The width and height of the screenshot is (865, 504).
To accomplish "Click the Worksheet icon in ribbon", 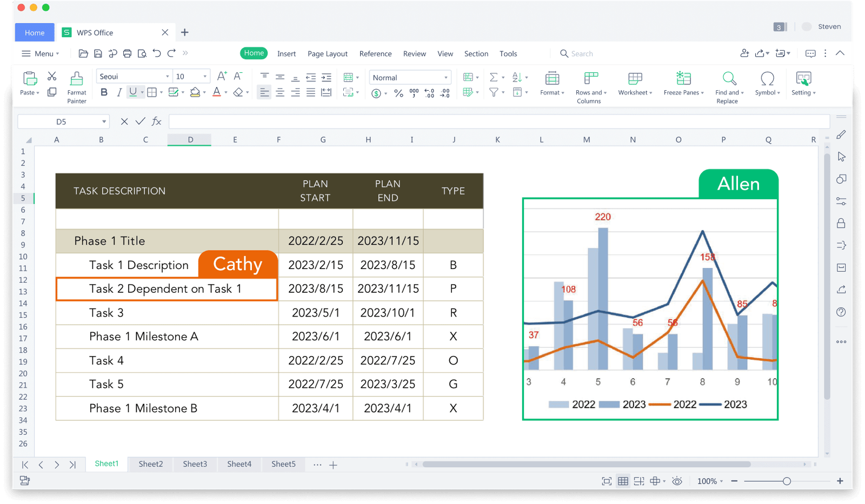I will point(635,79).
